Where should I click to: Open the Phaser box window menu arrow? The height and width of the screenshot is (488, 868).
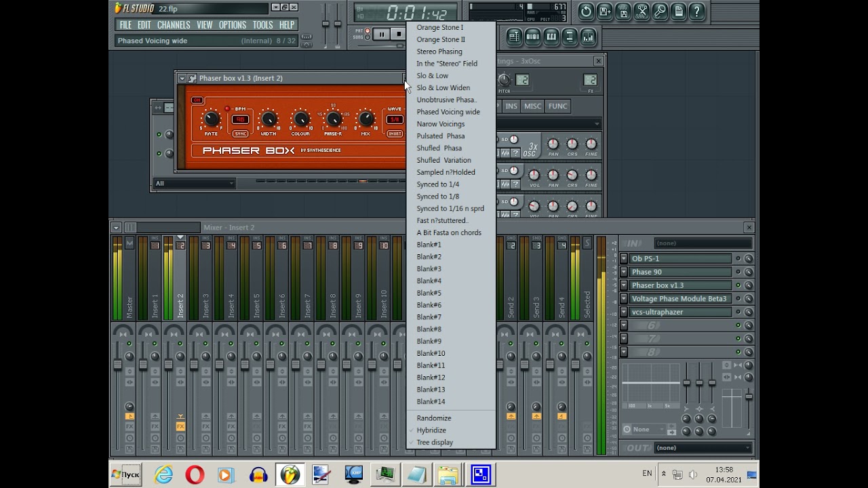(x=182, y=79)
